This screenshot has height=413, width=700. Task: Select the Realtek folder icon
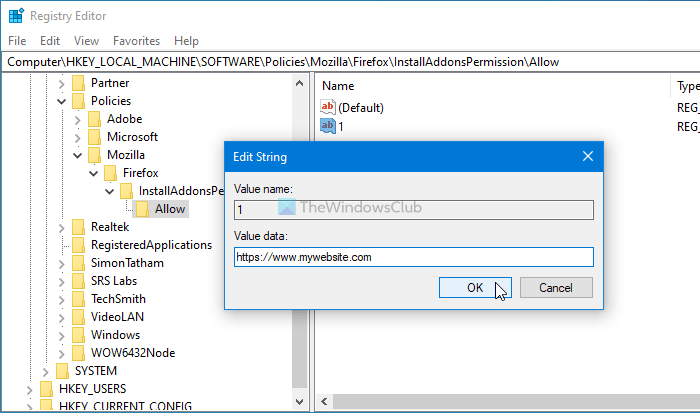(x=79, y=227)
